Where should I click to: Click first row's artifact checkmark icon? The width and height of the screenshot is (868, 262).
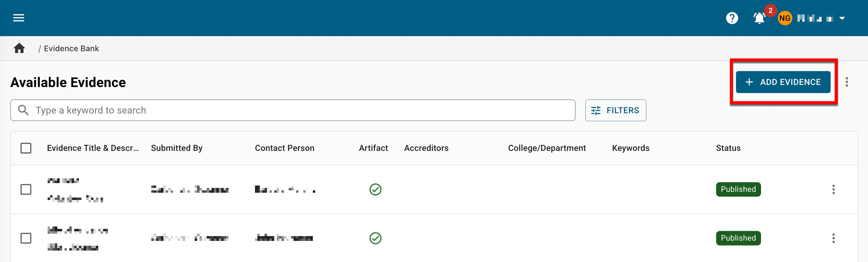tap(375, 189)
